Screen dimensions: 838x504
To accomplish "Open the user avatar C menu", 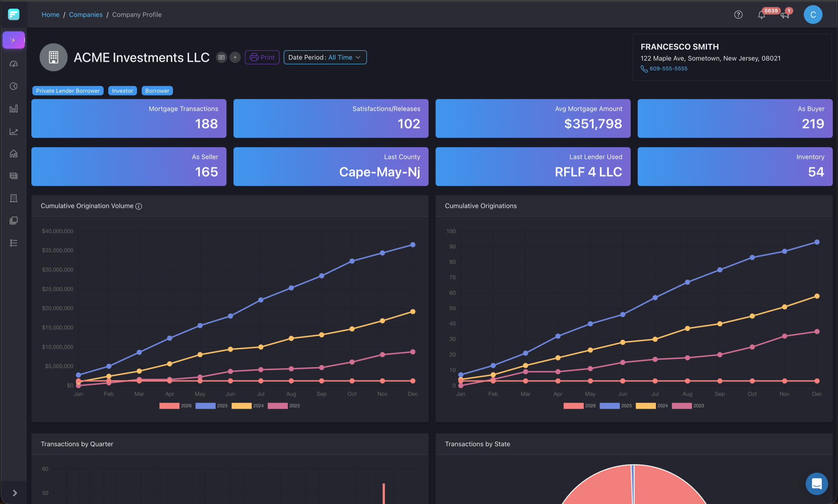I will click(813, 15).
